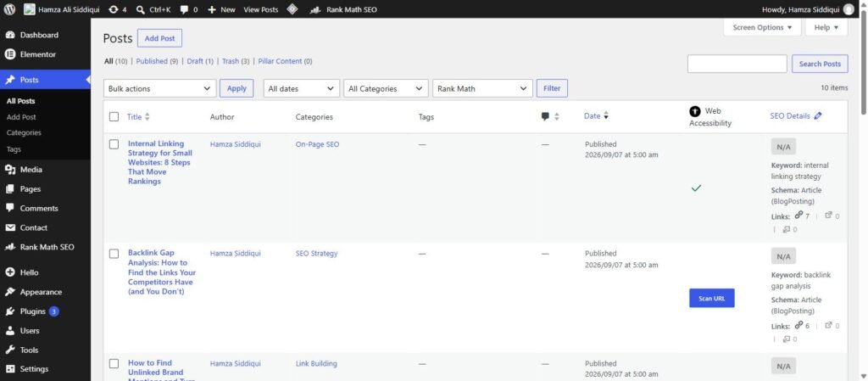
Task: Tick the select-all posts checkbox
Action: click(x=114, y=117)
